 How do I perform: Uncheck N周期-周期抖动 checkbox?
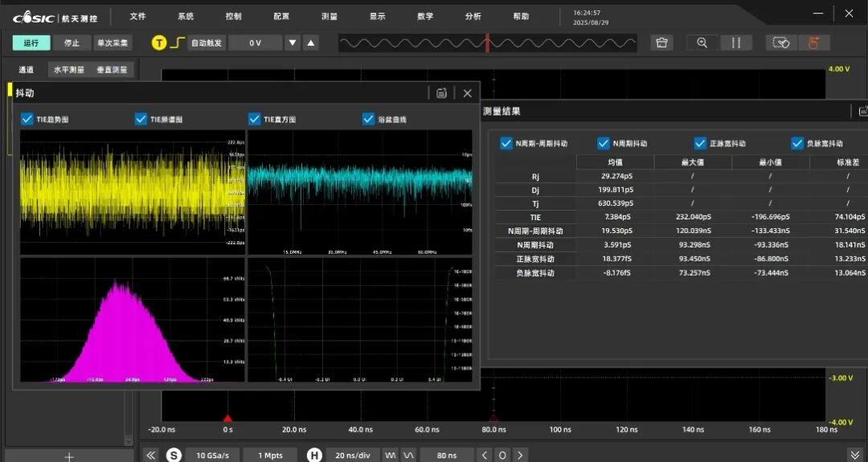coord(506,143)
